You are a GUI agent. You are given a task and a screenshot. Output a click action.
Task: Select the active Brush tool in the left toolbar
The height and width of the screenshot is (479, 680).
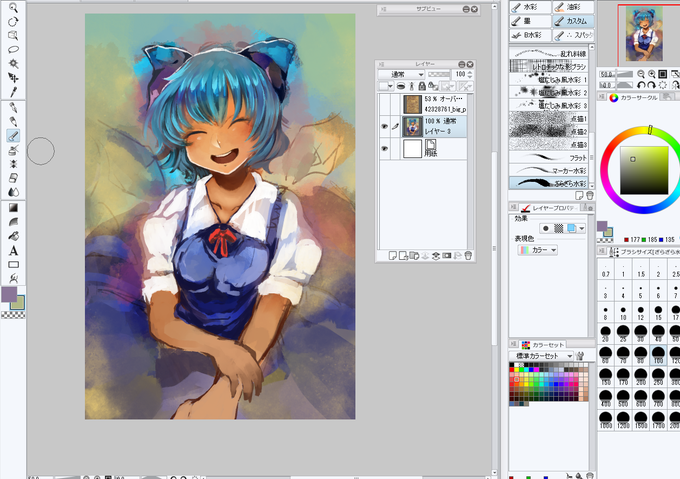[x=13, y=136]
